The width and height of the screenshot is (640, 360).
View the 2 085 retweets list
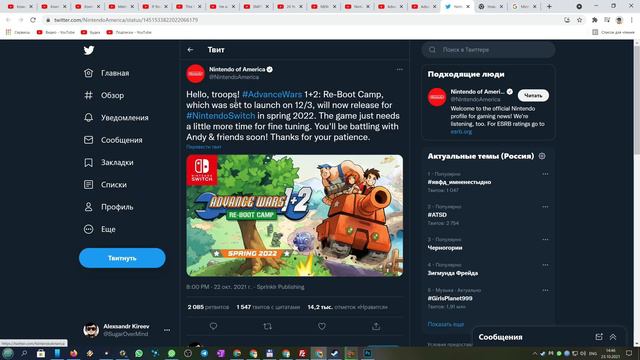(208, 307)
